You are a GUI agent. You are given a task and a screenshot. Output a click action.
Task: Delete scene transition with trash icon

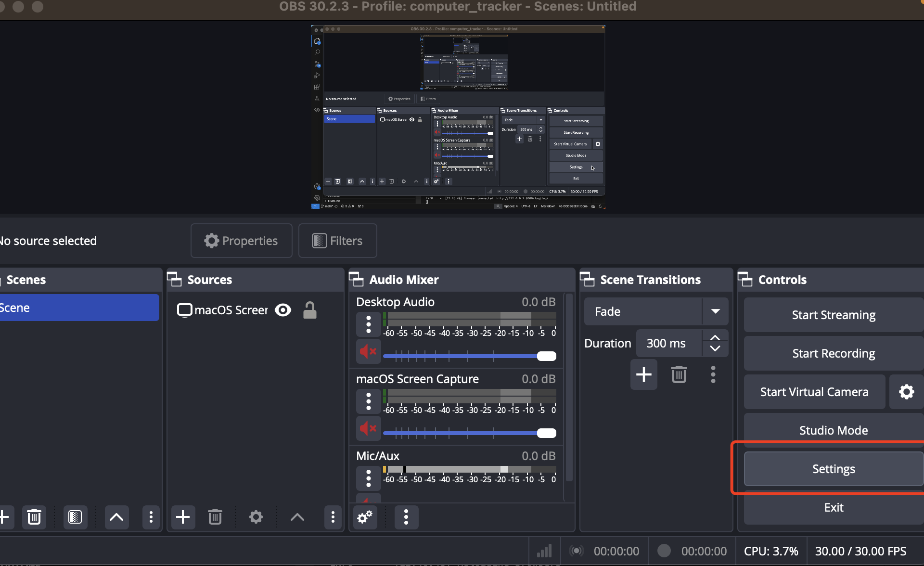679,374
